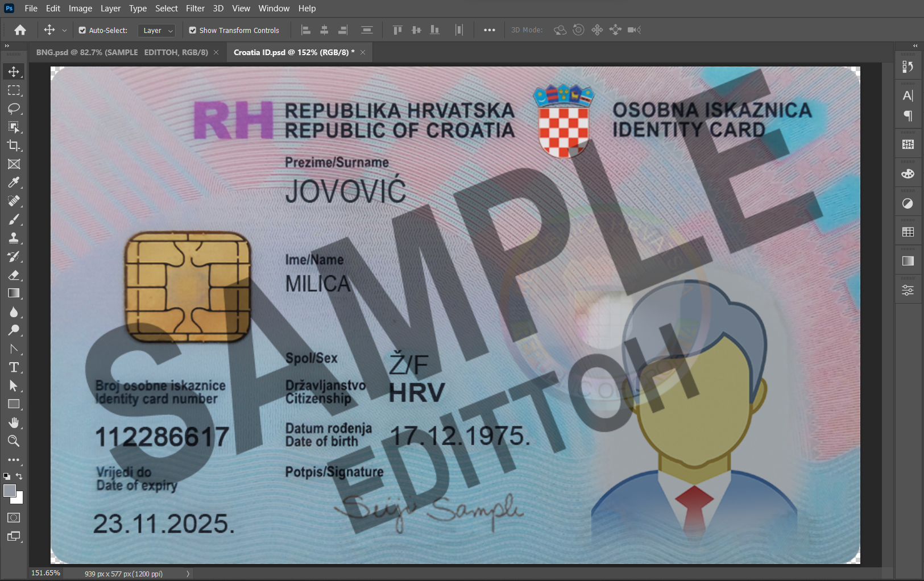Align right edges in options bar
Image resolution: width=924 pixels, height=581 pixels.
[343, 30]
